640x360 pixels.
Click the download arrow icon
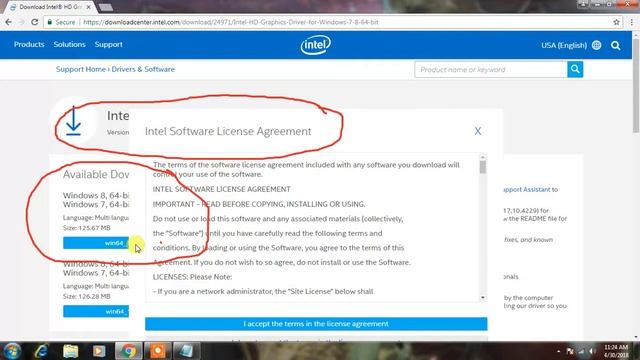point(73,121)
